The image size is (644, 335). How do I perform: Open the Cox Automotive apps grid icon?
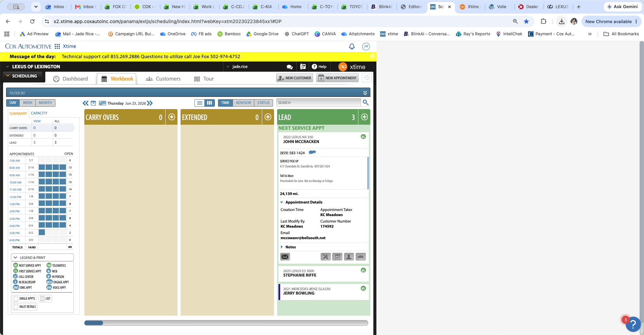[x=57, y=47]
